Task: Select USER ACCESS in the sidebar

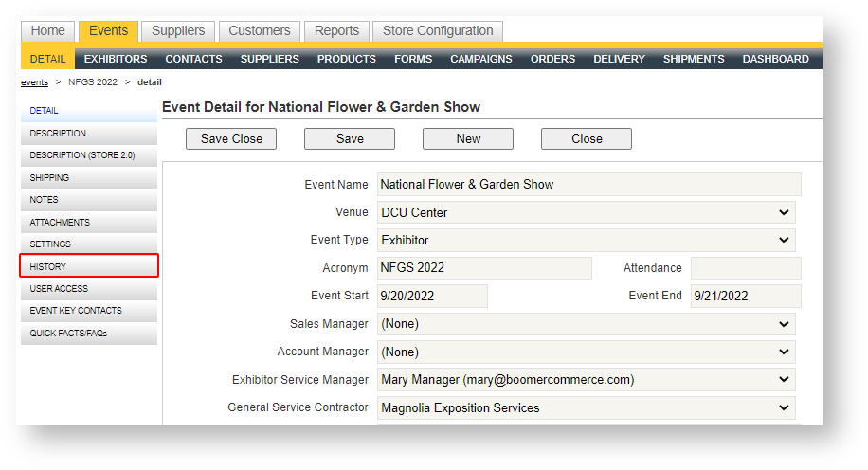Action: pos(88,288)
